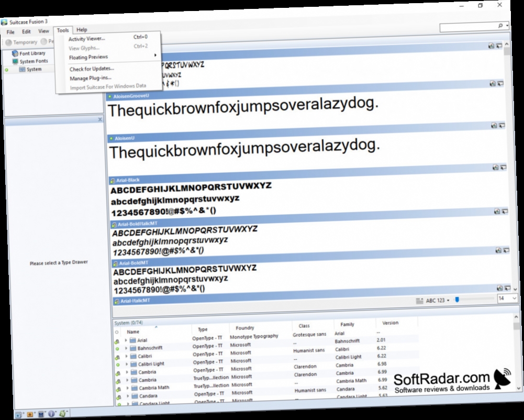Open the View menu
The height and width of the screenshot is (420, 524).
[43, 31]
